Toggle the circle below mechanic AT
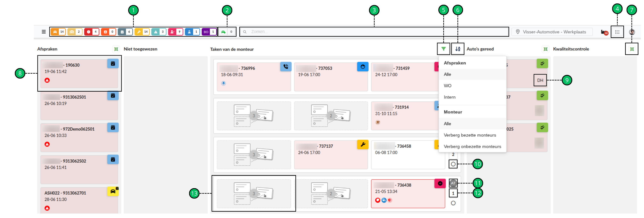This screenshot has width=644, height=218. point(453,203)
